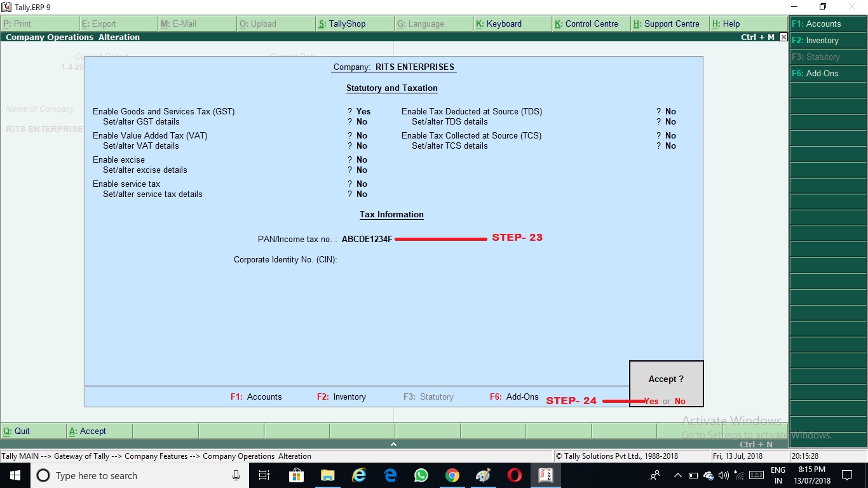868x488 pixels.
Task: Expand the calculator panel arrow at the bottom
Action: 393,444
